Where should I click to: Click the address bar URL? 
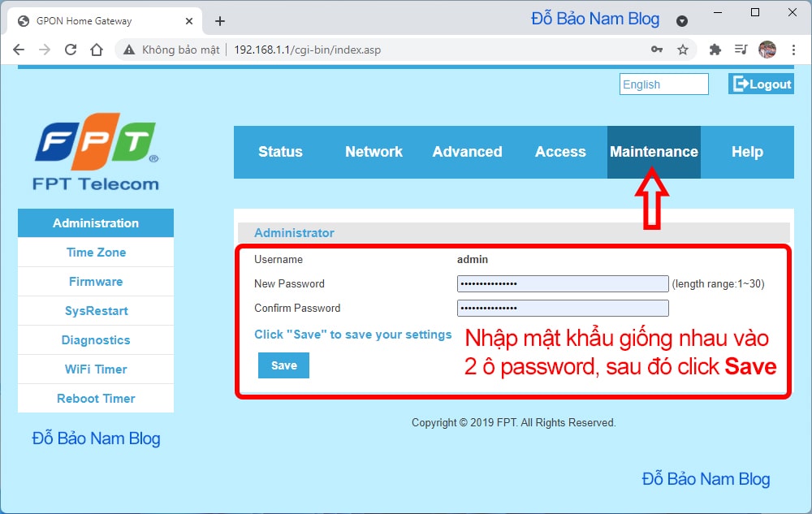pyautogui.click(x=307, y=50)
